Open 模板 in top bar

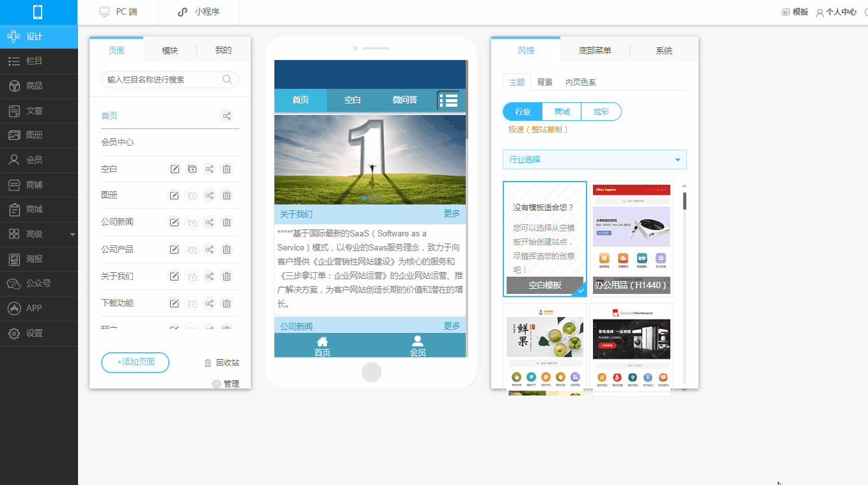pyautogui.click(x=795, y=12)
